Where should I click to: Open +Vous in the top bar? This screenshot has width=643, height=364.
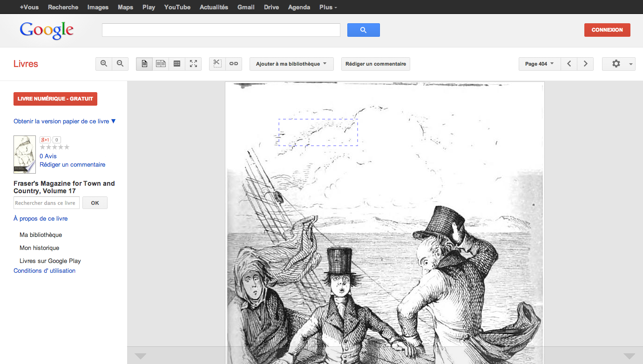29,7
